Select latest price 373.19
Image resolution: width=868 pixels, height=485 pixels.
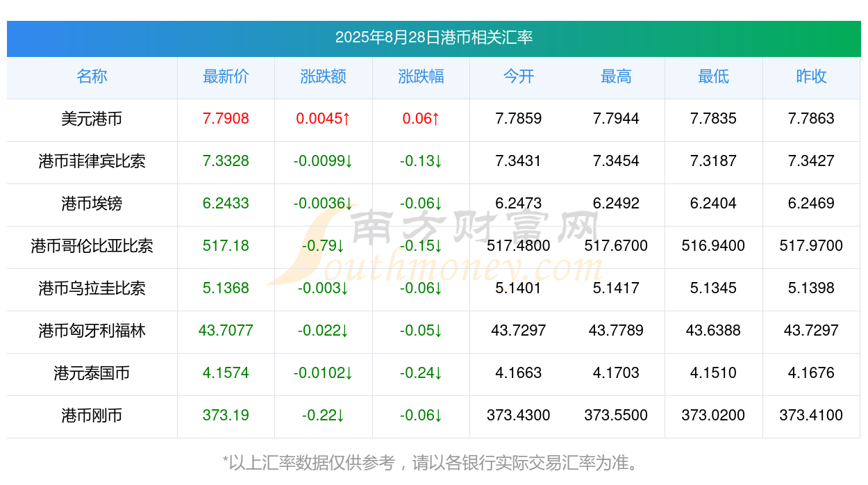coord(226,416)
